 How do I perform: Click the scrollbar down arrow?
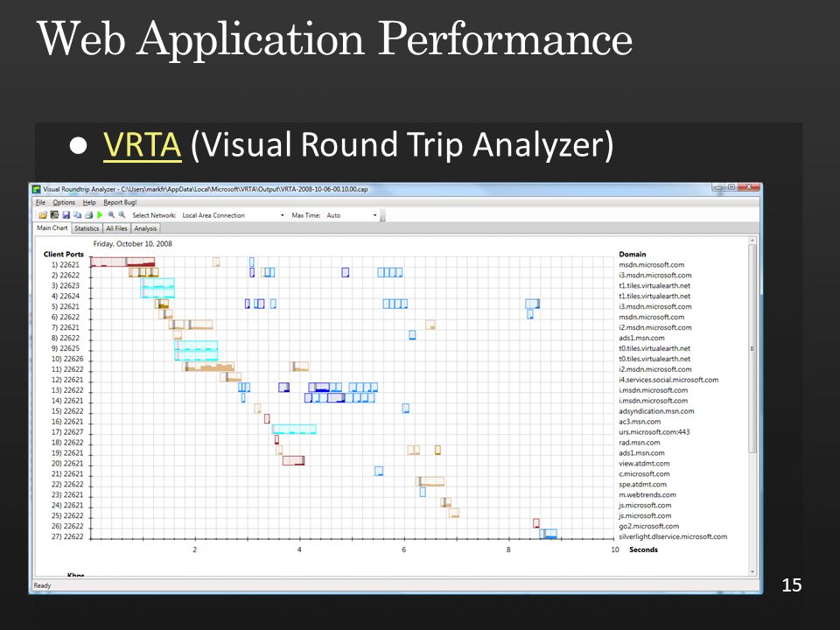752,571
